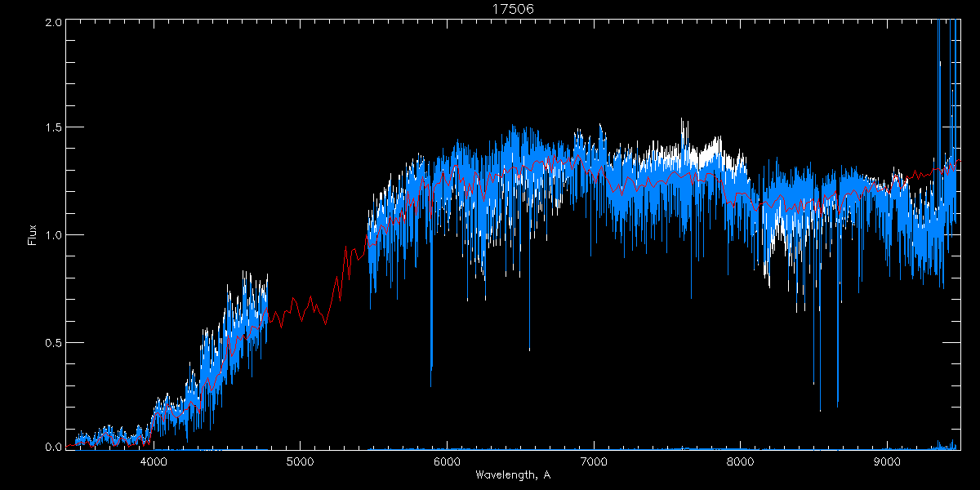The height and width of the screenshot is (490, 980).
Task: Click the 0.0 flux tick label
Action: (54, 447)
